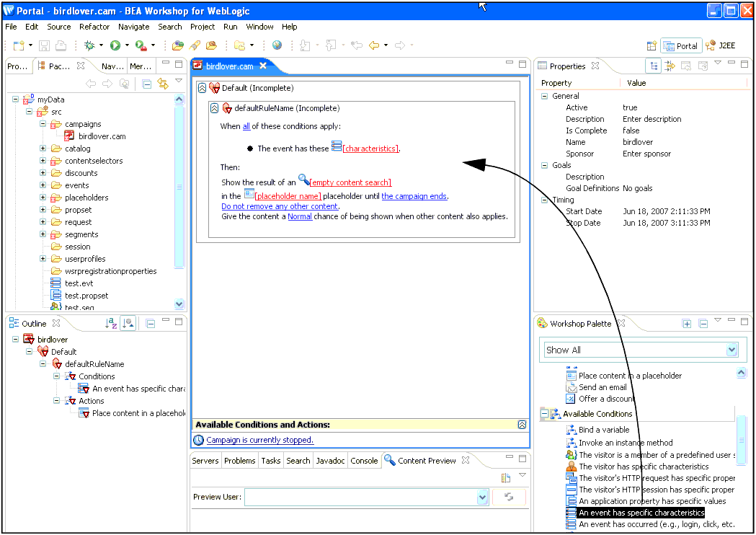This screenshot has width=756, height=535.
Task: Collapse the Default scenario chevron
Action: (x=202, y=88)
